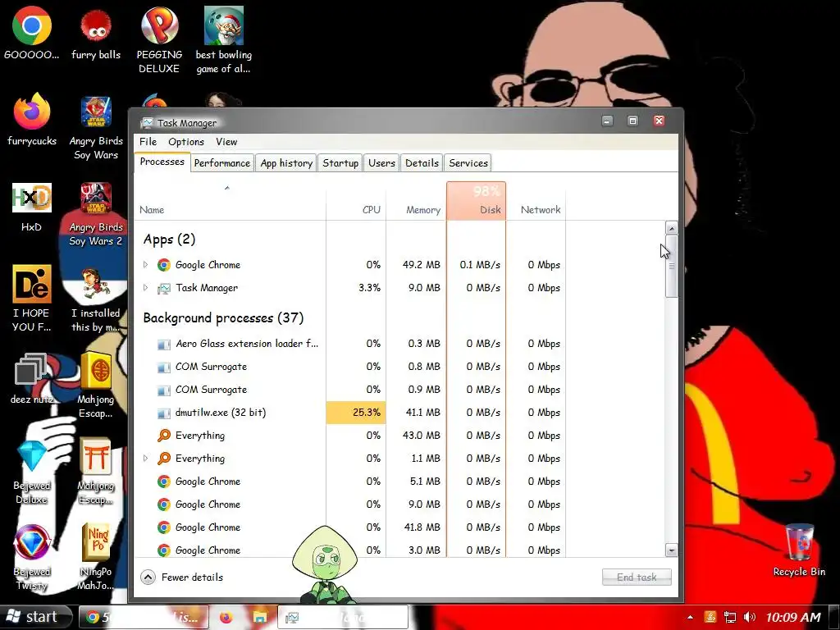Screen dimensions: 840x630
Task: Open the Options menu
Action: pyautogui.click(x=186, y=141)
